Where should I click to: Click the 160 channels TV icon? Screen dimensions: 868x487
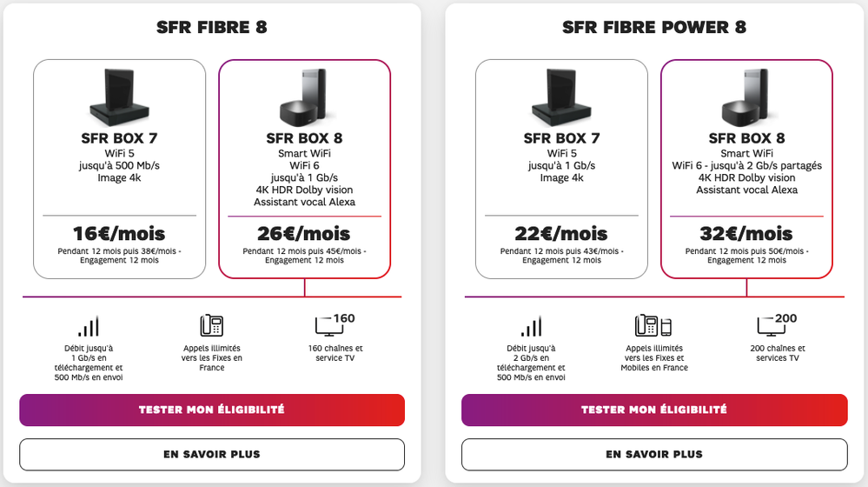(x=335, y=324)
